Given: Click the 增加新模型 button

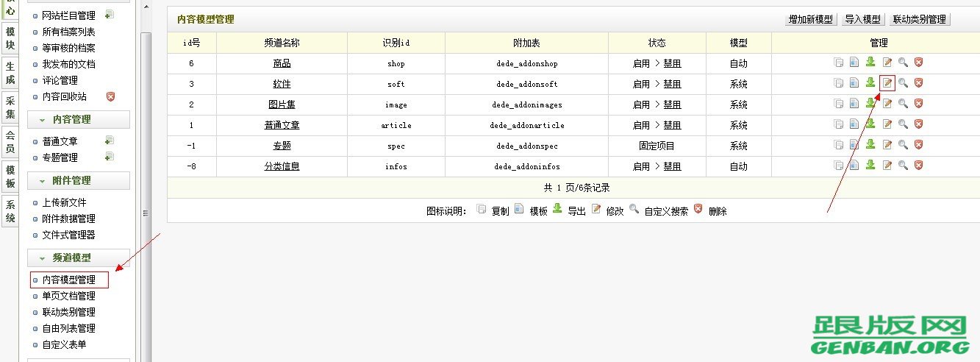Looking at the screenshot, I should (811, 19).
